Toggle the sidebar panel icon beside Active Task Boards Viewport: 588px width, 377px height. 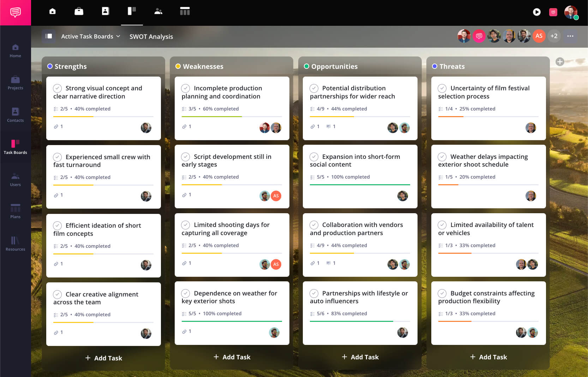point(49,36)
